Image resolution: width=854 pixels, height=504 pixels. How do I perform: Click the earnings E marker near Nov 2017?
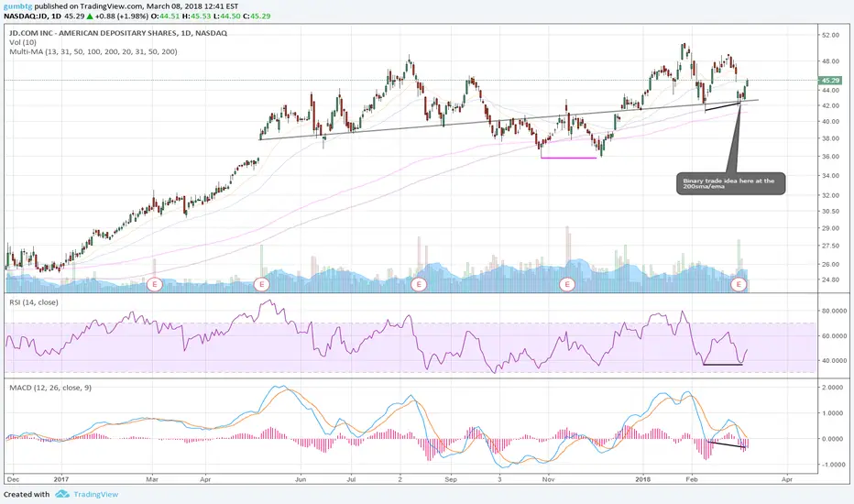[x=567, y=284]
